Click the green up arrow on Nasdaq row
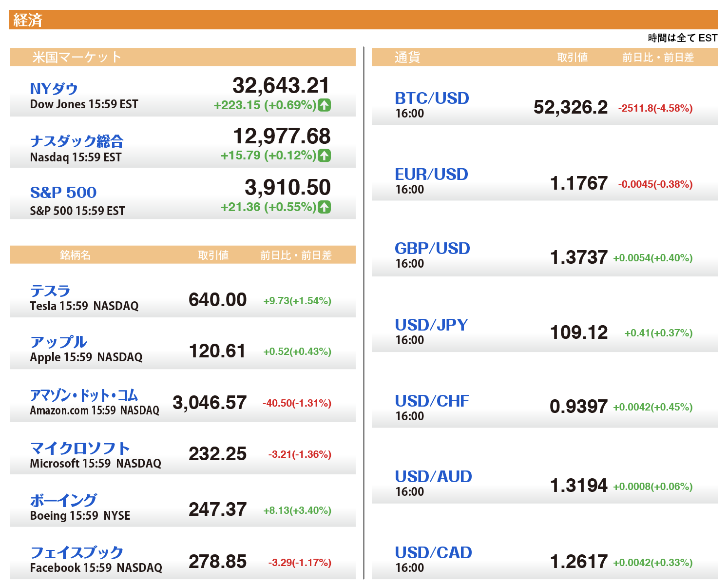This screenshot has width=728, height=587. click(325, 156)
